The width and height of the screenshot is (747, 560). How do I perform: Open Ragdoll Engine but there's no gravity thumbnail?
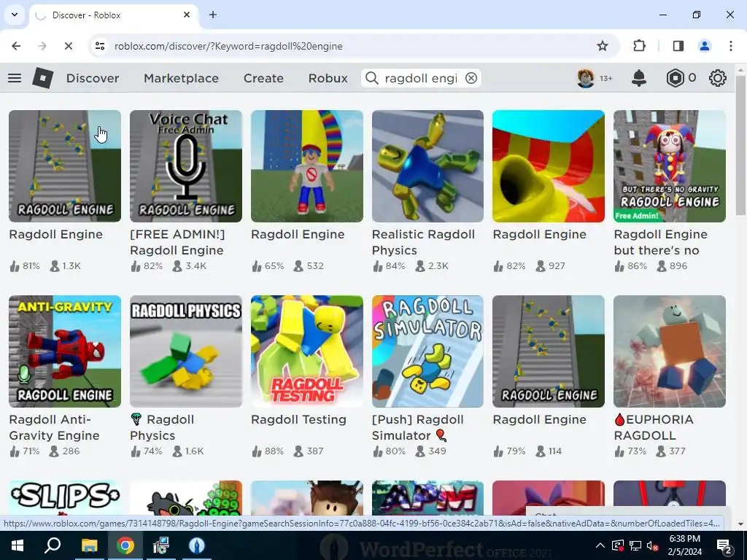click(670, 166)
